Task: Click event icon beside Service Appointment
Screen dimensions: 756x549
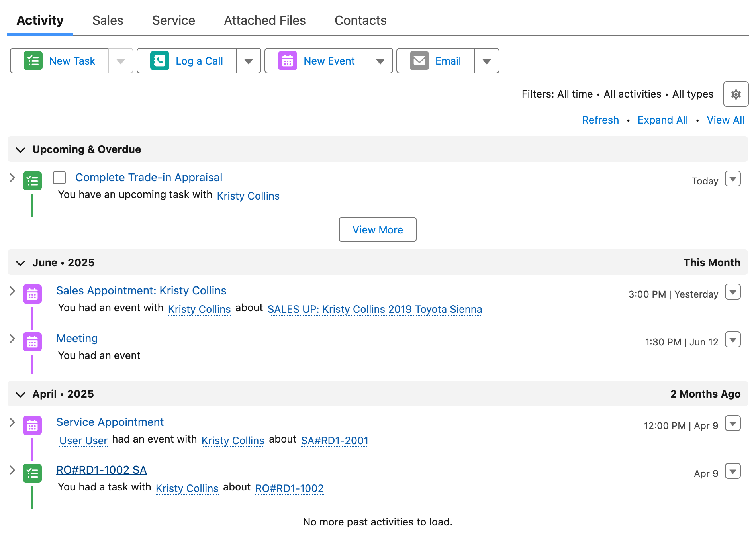Action: [x=32, y=425]
